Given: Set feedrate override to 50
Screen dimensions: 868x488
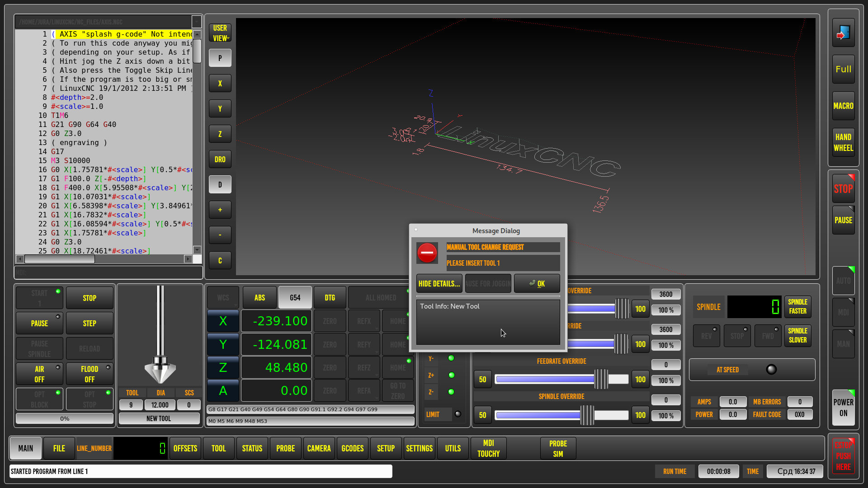Looking at the screenshot, I should click(x=483, y=380).
